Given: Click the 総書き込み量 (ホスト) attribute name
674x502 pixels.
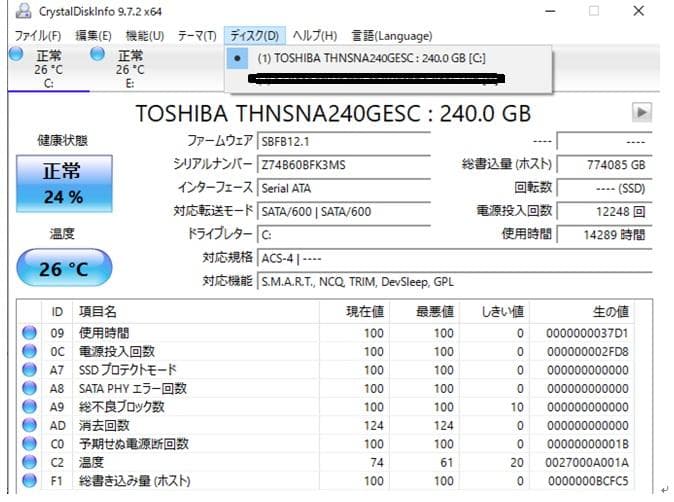Looking at the screenshot, I should tap(135, 481).
